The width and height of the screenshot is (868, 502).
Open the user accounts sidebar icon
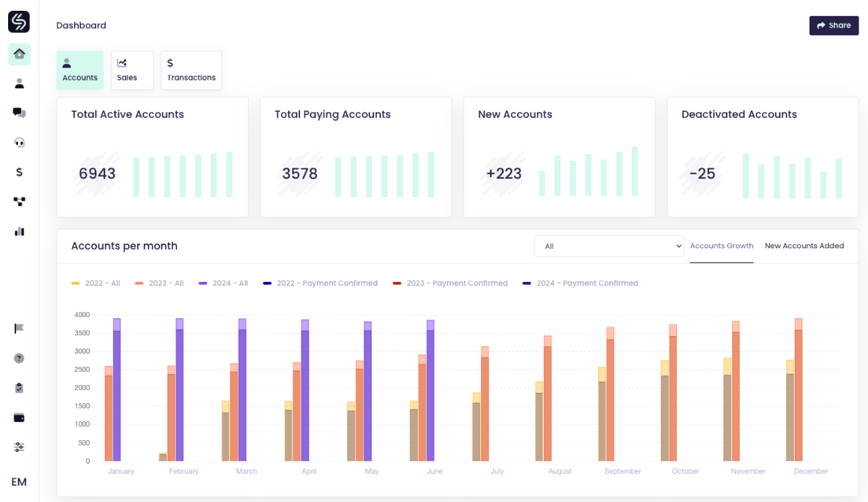[x=20, y=83]
